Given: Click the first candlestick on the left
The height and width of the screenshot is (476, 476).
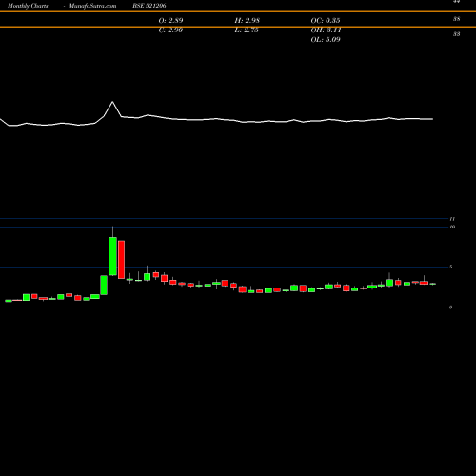Looking at the screenshot, I should (x=9, y=301).
